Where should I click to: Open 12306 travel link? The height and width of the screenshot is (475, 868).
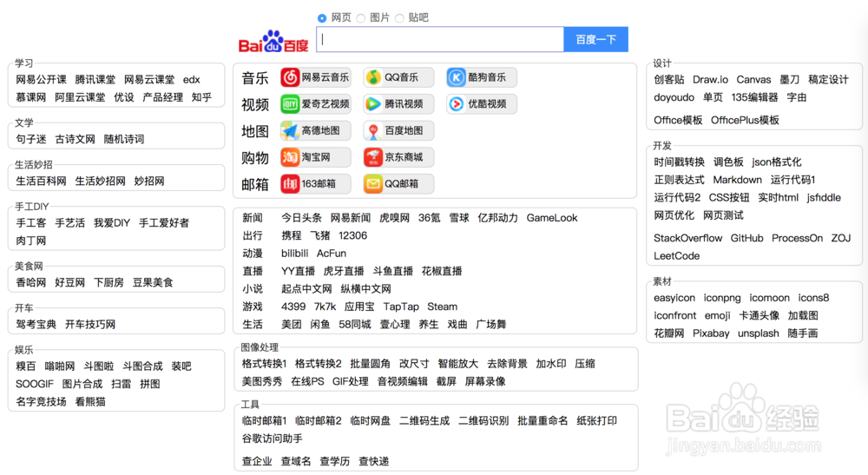(x=352, y=236)
